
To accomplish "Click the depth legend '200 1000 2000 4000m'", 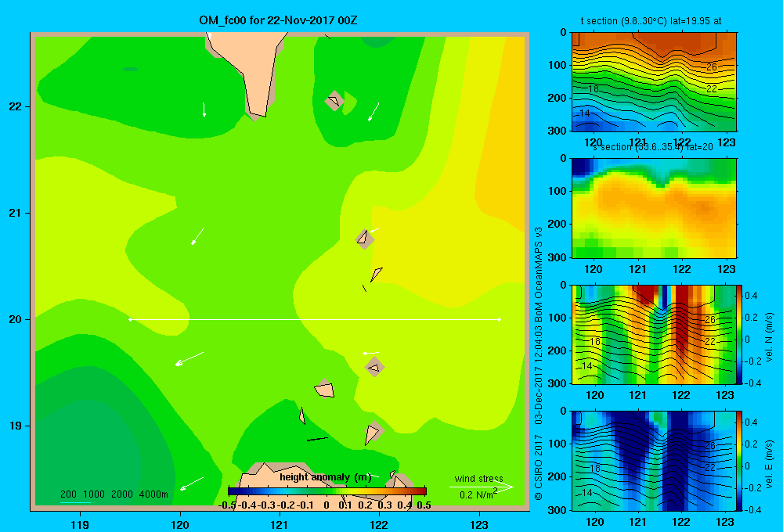I will (114, 494).
